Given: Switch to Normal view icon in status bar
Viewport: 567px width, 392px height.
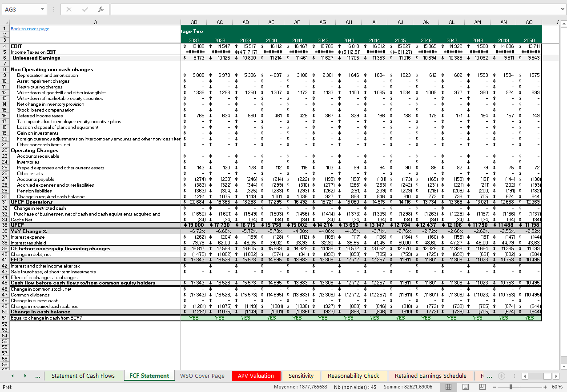Looking at the screenshot, I should point(449,387).
